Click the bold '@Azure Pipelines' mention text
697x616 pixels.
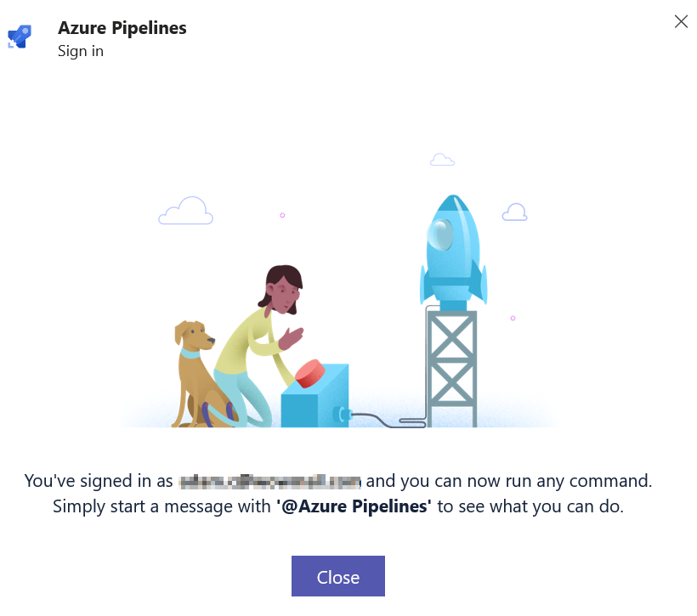click(x=354, y=506)
